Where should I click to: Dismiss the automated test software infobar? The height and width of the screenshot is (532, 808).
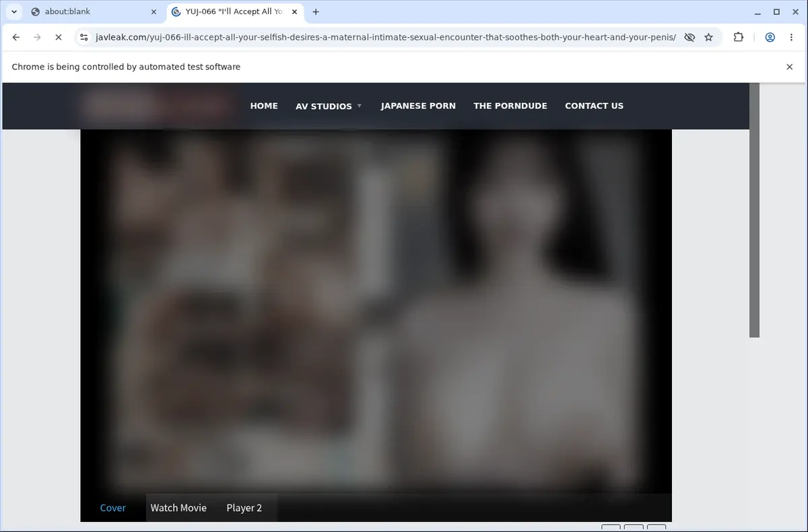click(790, 67)
